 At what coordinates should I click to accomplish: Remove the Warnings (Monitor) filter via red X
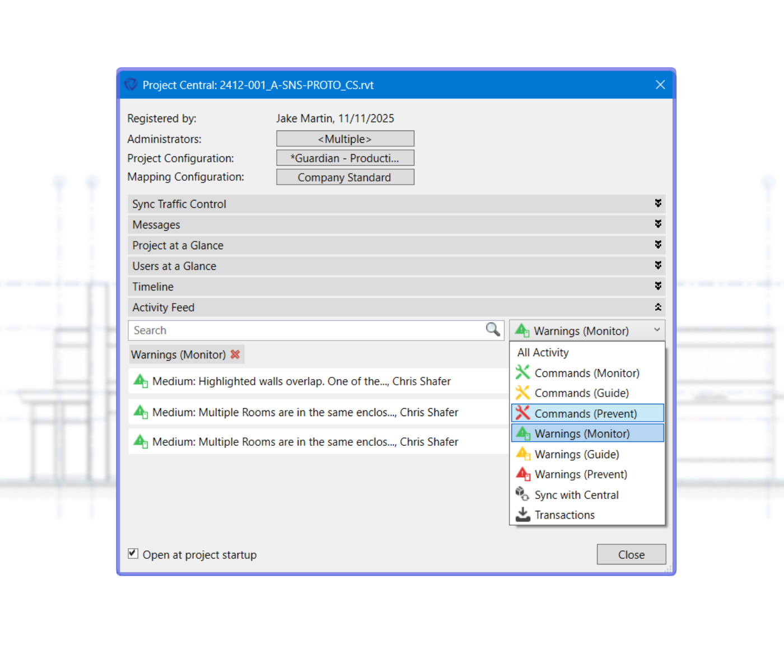(x=235, y=354)
